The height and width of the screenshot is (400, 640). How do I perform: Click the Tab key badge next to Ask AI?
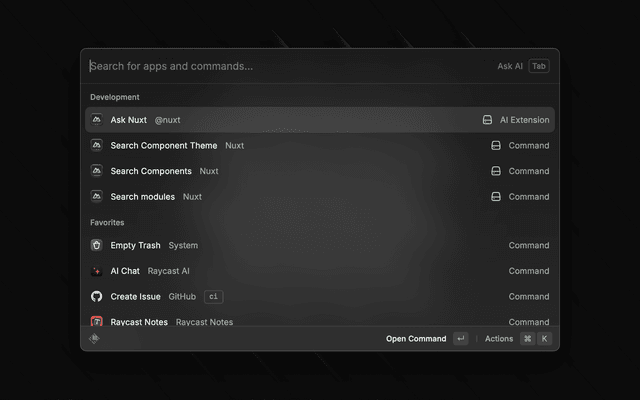[539, 66]
